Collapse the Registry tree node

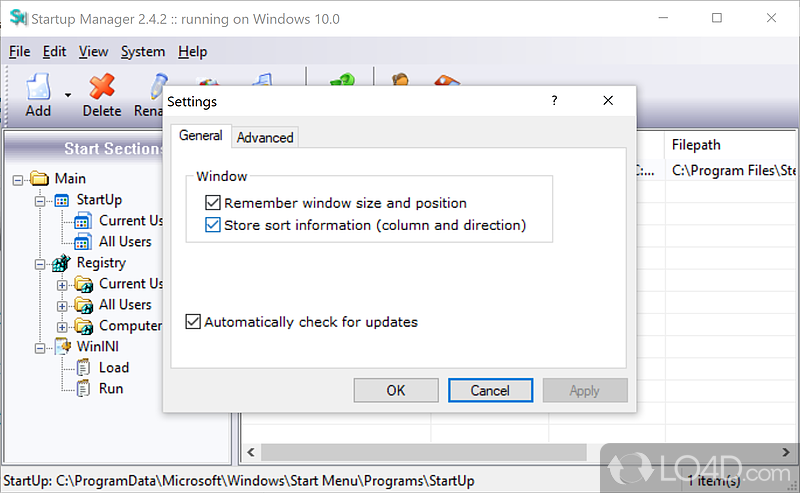pyautogui.click(x=40, y=264)
